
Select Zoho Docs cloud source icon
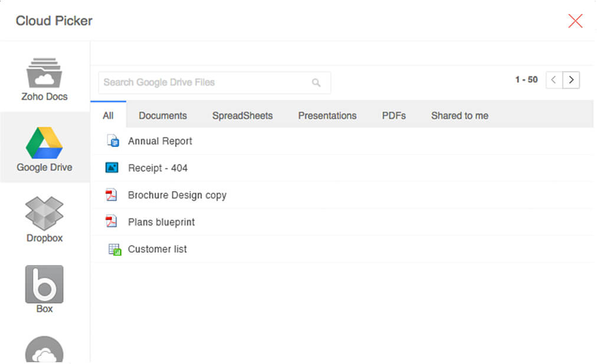[x=44, y=73]
